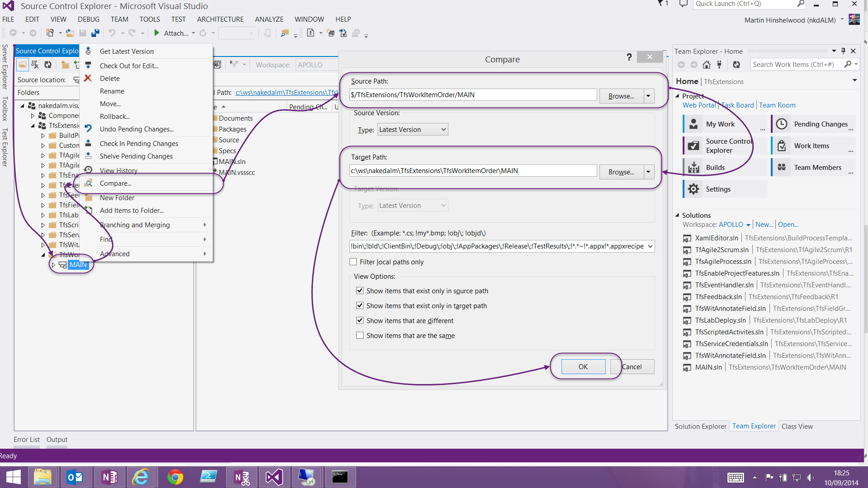The height and width of the screenshot is (488, 868).
Task: Uncheck Show items that exist only in source path
Action: (360, 291)
